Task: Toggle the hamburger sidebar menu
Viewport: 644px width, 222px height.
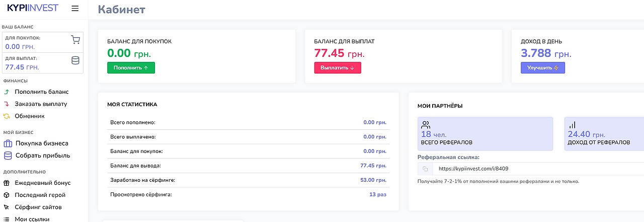Action: (75, 8)
